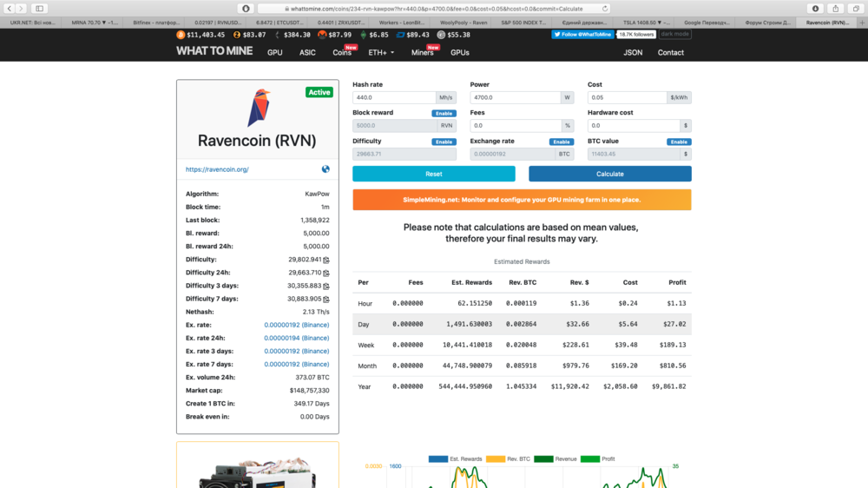Click the Bitcoin price icon in ticker
This screenshot has width=868, height=488.
(x=181, y=35)
